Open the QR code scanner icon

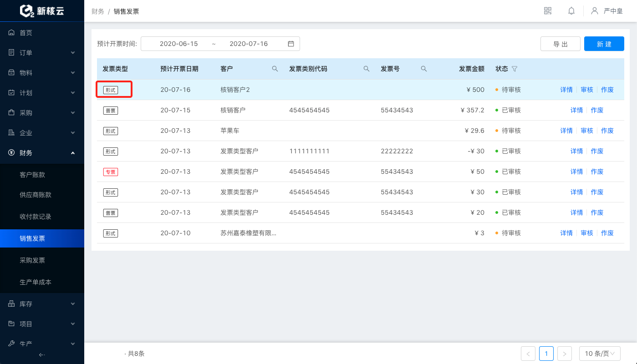pos(548,11)
